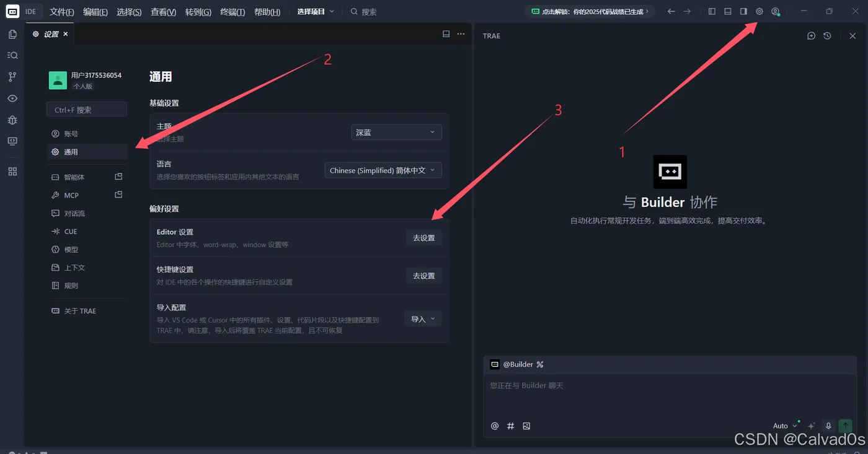Open the 编辑(E) menu
This screenshot has width=868, height=454.
pos(95,12)
